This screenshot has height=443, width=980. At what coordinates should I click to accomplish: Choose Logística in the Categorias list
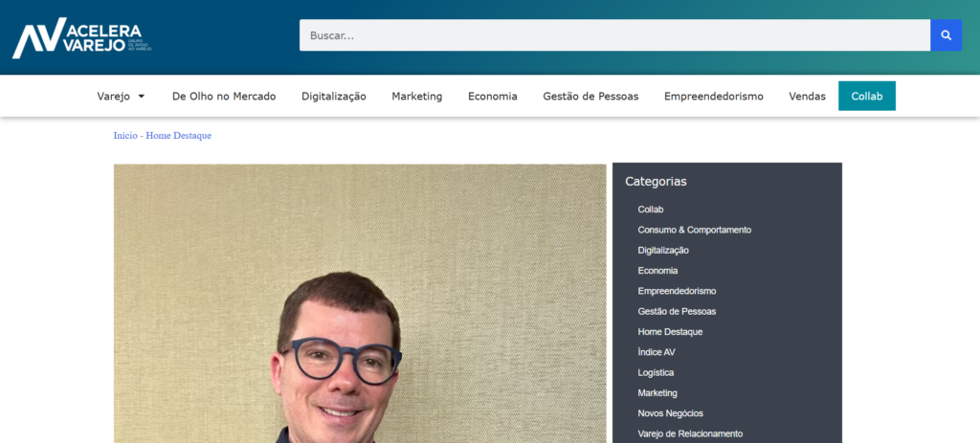(x=656, y=372)
